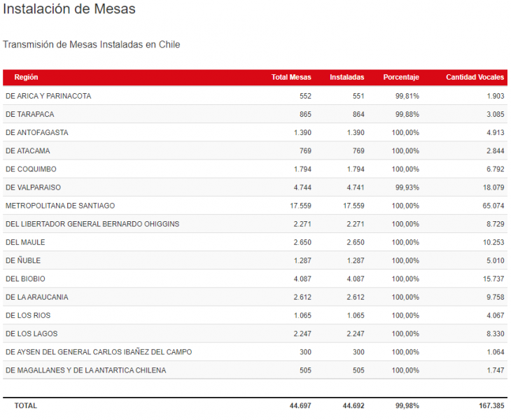Select the DE TARAPACA region row
The image size is (511, 420).
click(29, 114)
